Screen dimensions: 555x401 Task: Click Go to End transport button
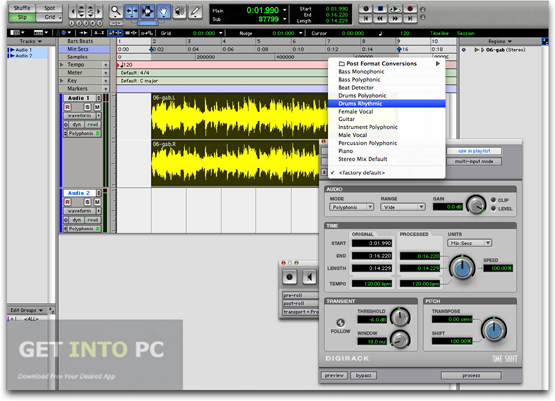410,18
